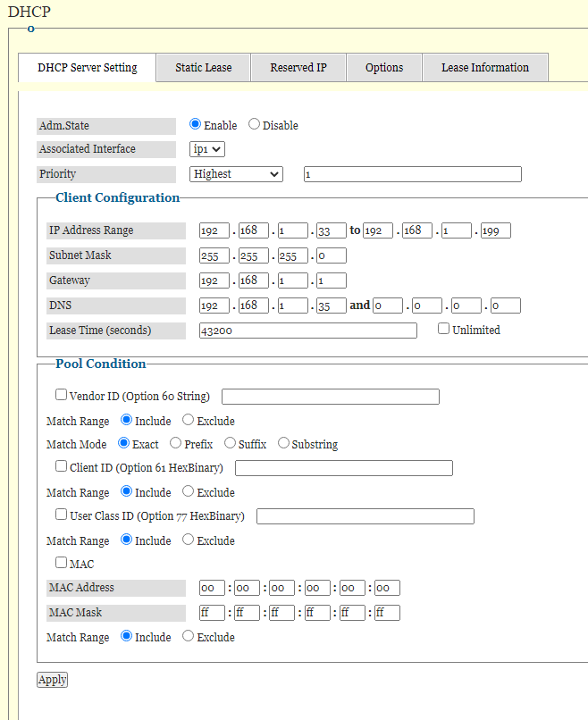Viewport: 588px width, 720px height.
Task: Enable the Client ID Option 61 checkbox
Action: point(61,466)
